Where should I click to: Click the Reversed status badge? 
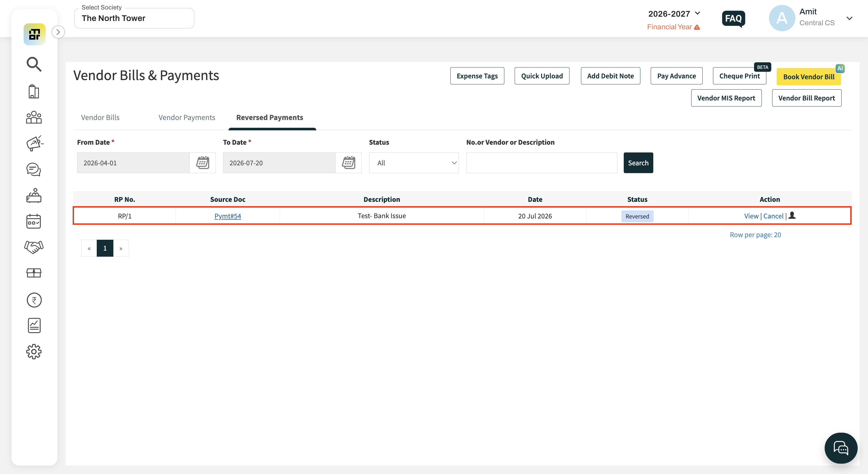coord(637,216)
